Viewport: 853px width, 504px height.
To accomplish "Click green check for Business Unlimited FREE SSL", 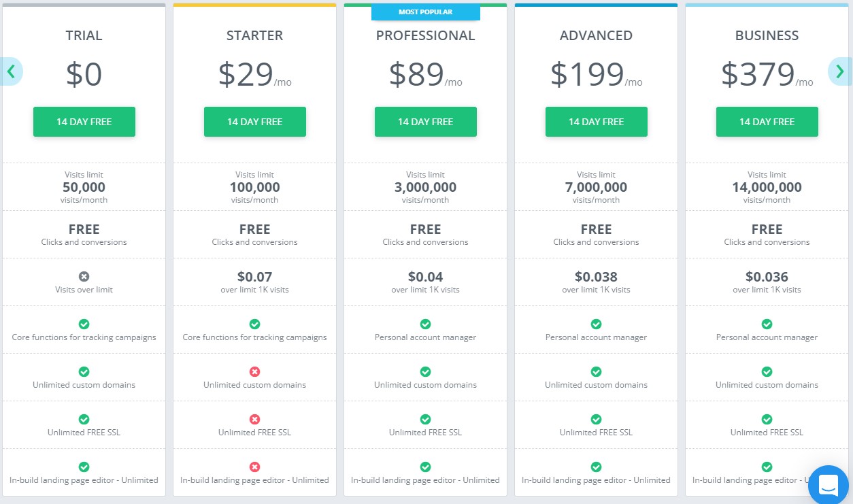I will (x=767, y=420).
